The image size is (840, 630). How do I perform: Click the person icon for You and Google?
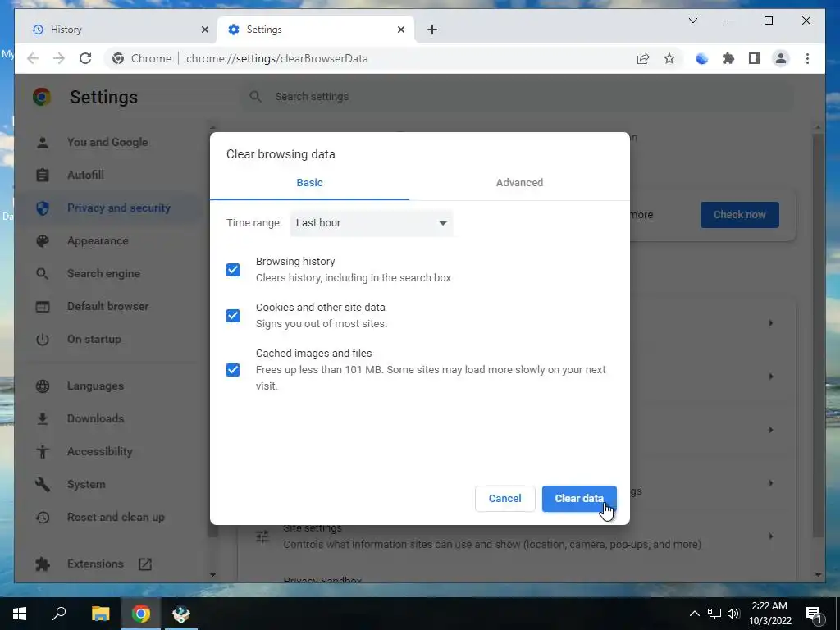[x=43, y=143]
